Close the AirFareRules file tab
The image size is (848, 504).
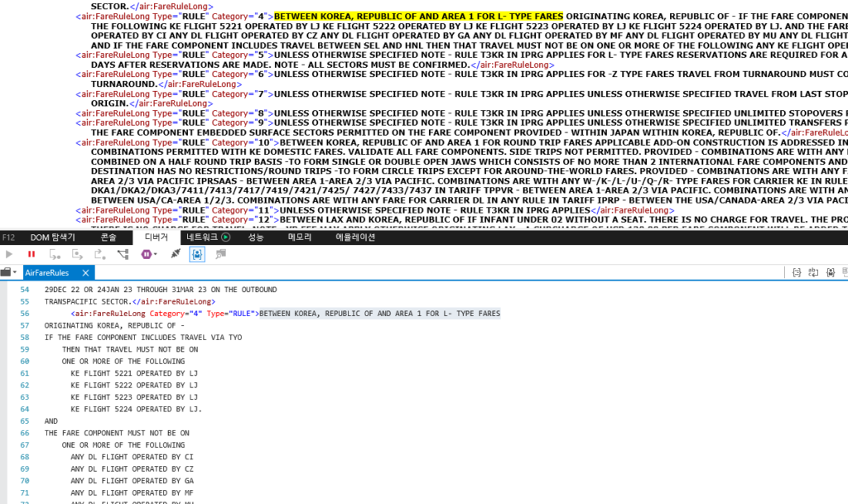click(85, 272)
